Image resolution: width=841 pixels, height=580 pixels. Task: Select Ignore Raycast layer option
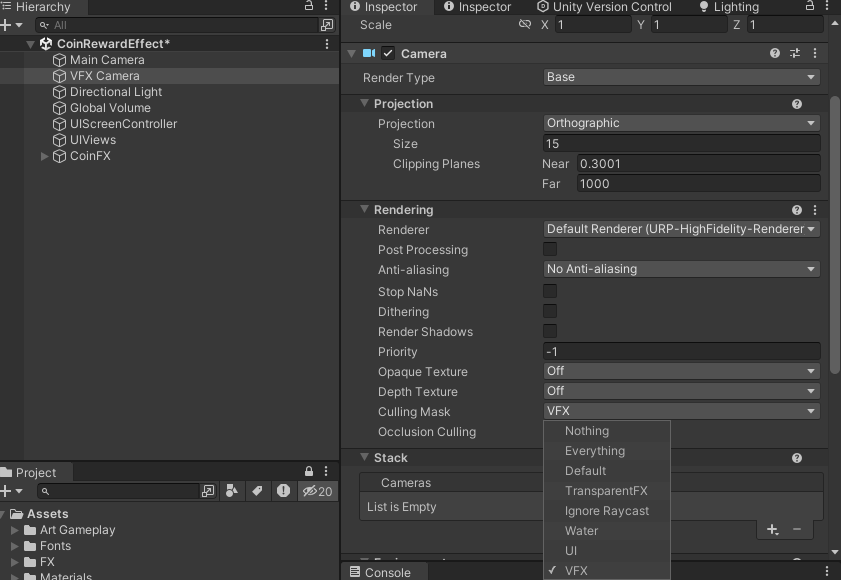pyautogui.click(x=607, y=511)
